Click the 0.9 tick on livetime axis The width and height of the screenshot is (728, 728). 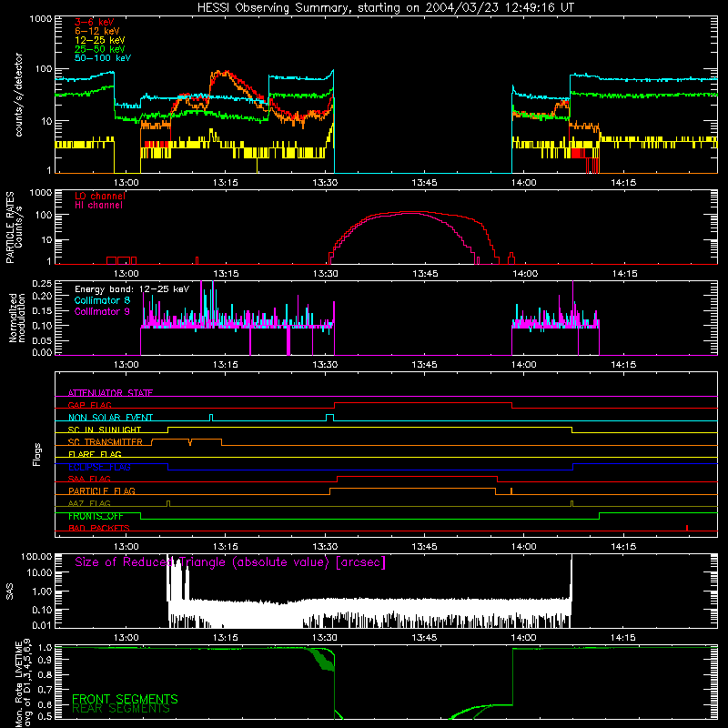tap(45, 658)
